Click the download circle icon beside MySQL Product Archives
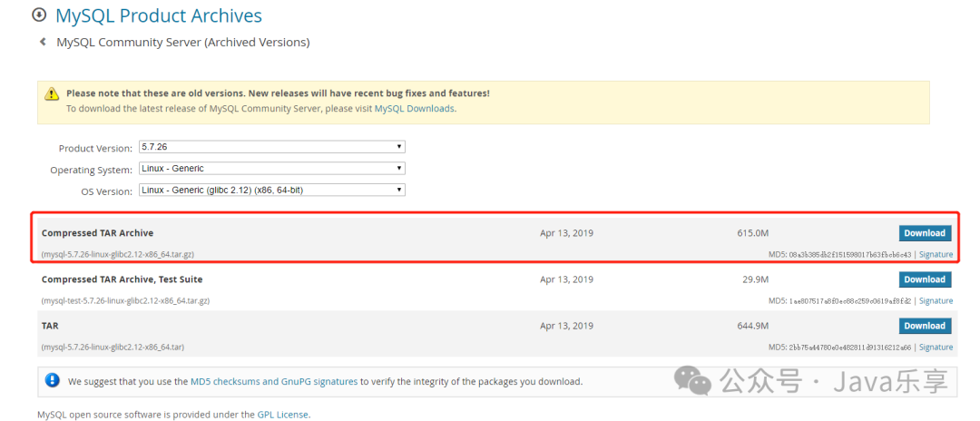 39,15
